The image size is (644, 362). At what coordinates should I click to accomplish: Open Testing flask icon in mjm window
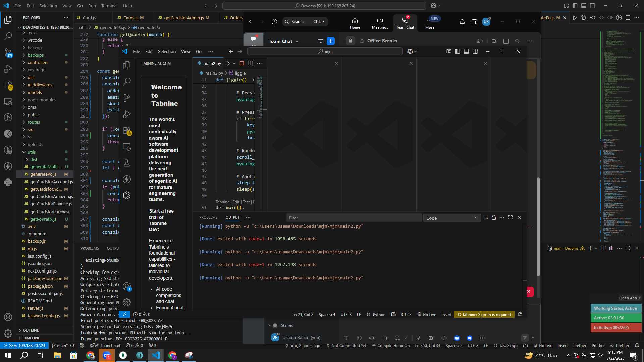click(x=127, y=163)
